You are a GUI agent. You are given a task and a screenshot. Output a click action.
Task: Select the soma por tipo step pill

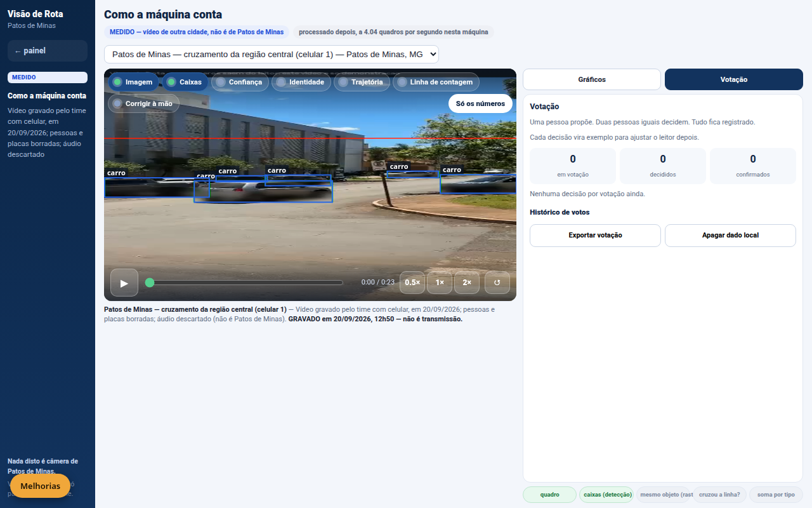coord(776,495)
